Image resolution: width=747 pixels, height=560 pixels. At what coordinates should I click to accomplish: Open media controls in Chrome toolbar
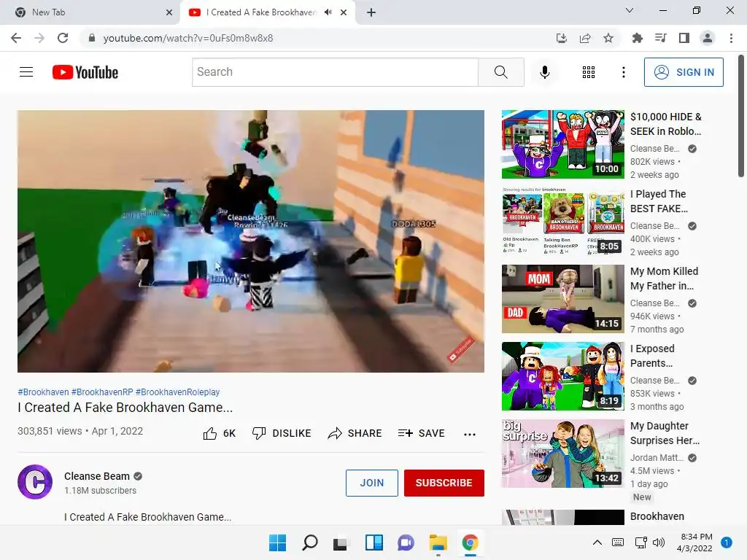click(x=660, y=38)
